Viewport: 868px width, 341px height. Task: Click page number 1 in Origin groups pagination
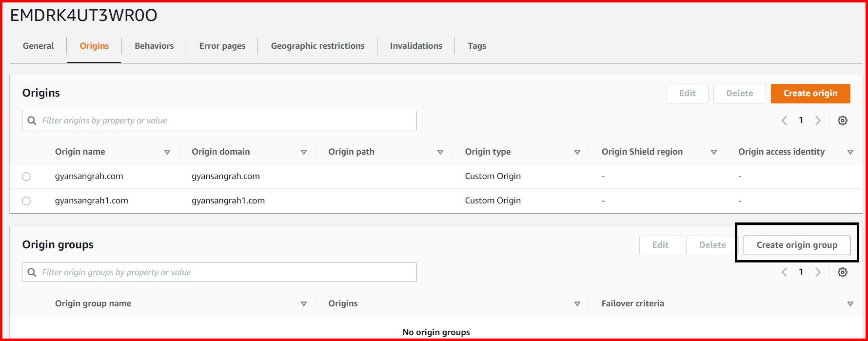pos(801,272)
